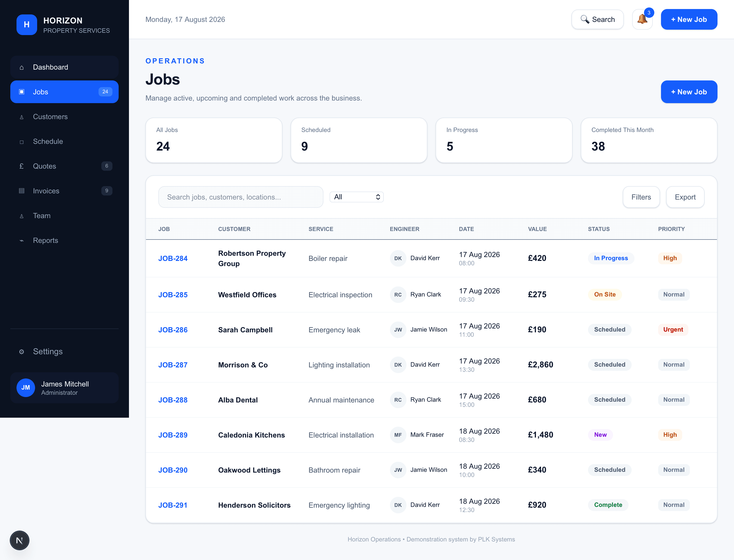Image resolution: width=734 pixels, height=560 pixels.
Task: Open job link JOB-284
Action: point(173,258)
